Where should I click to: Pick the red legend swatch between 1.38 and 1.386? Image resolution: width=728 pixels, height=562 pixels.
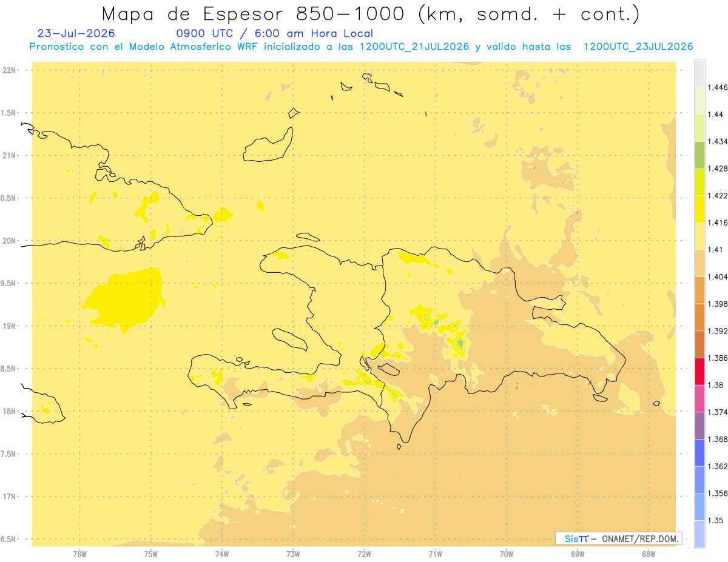[x=699, y=371]
